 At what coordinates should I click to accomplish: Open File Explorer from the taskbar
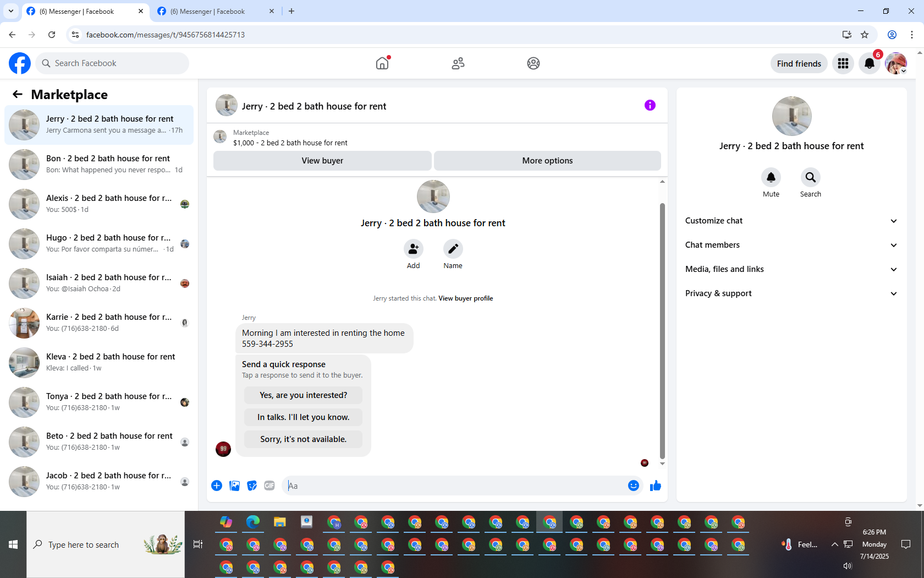click(x=280, y=522)
